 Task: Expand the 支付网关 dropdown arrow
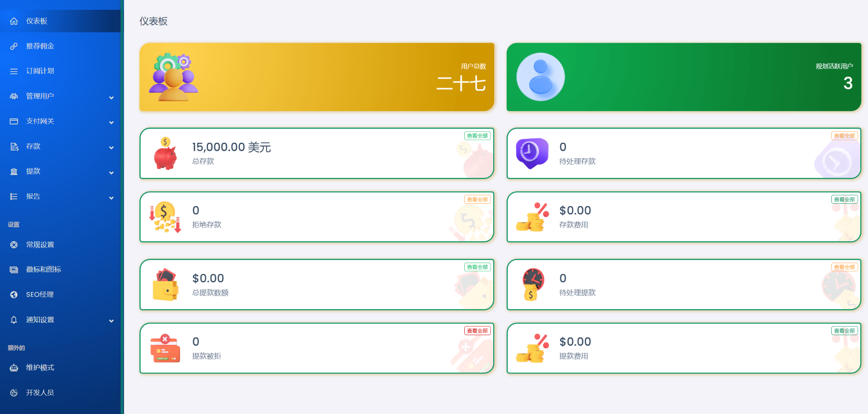pos(111,123)
